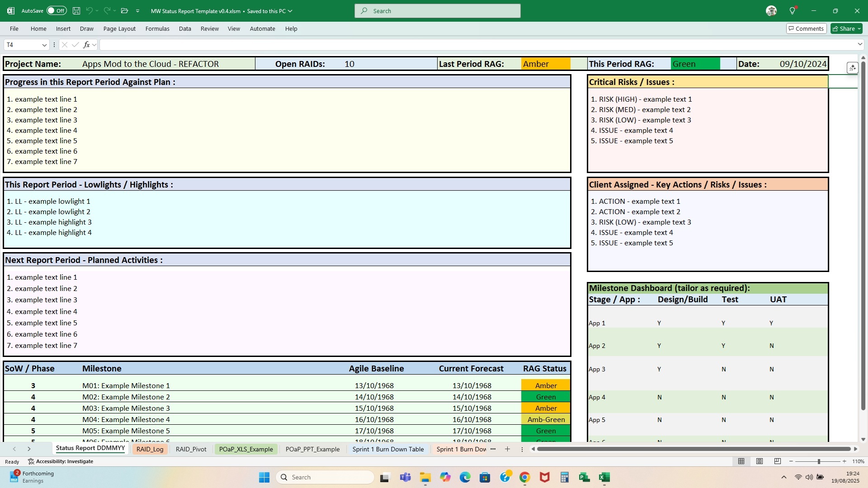Toggle AutoSave on
Image resolution: width=868 pixels, height=488 pixels.
click(57, 10)
